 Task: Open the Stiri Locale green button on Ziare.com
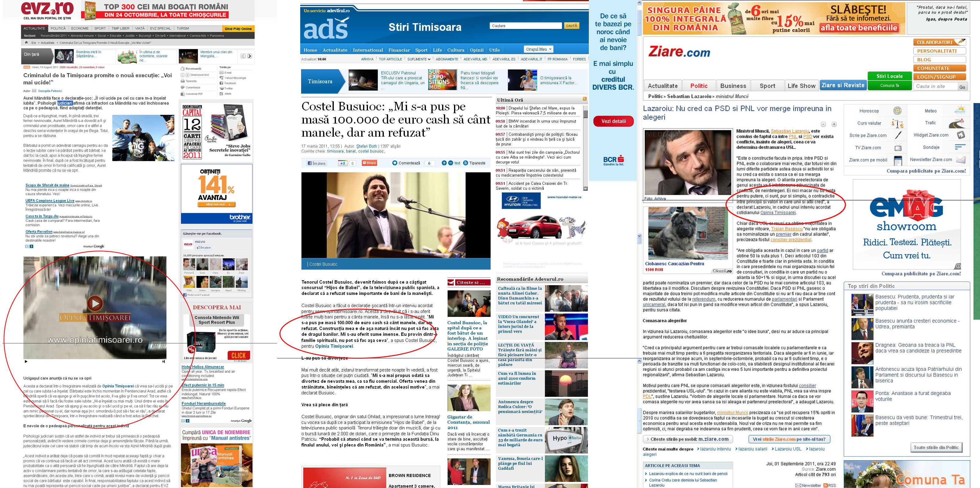(x=889, y=76)
